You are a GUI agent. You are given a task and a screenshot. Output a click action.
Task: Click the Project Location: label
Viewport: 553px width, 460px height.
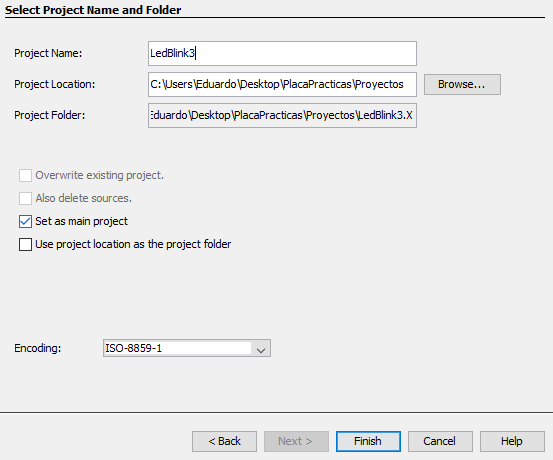pos(55,84)
